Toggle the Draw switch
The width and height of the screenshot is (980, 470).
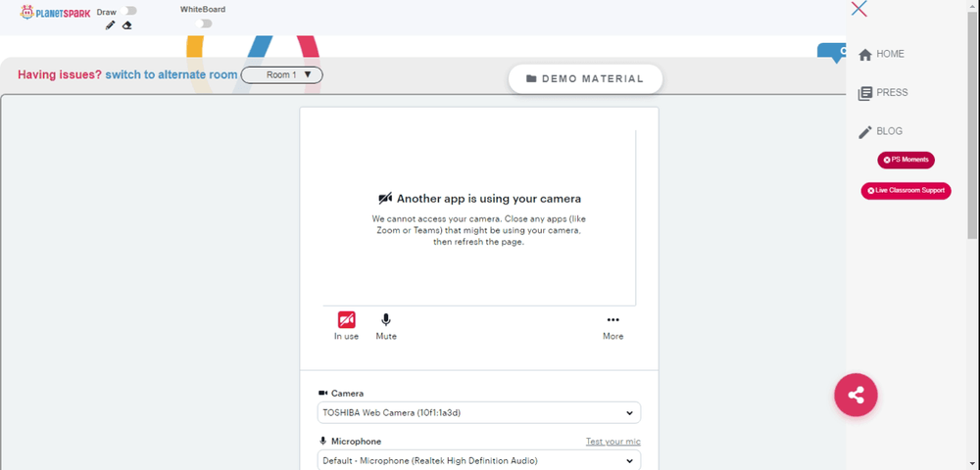[x=129, y=11]
